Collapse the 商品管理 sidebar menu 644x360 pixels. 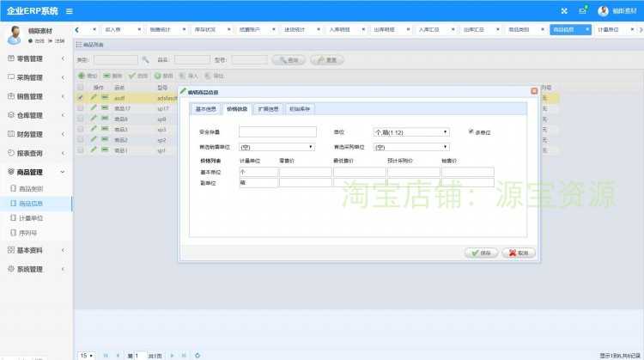coord(36,172)
